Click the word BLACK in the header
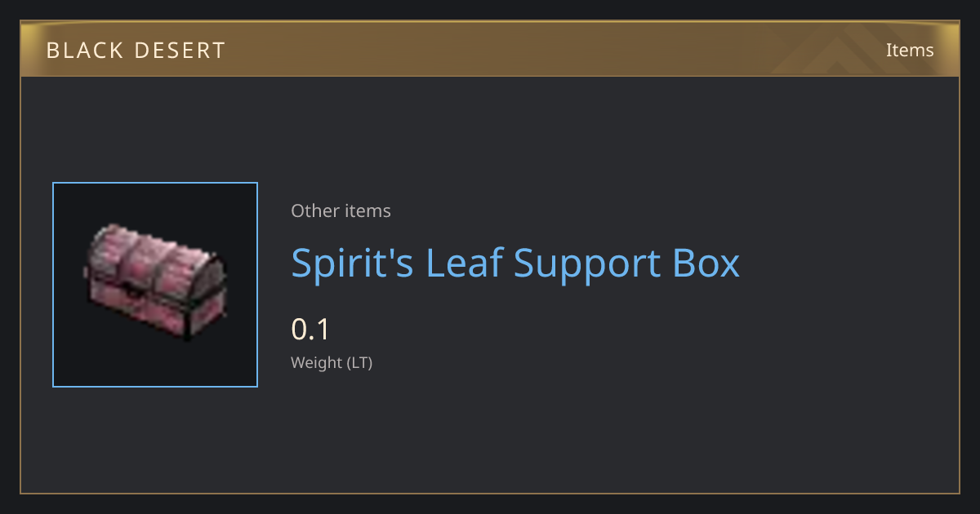 [x=86, y=51]
